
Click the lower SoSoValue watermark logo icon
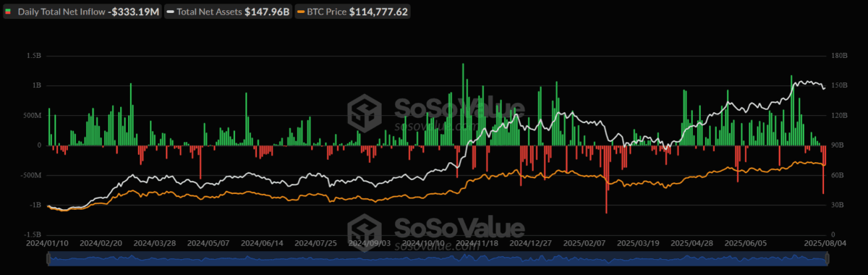[x=366, y=230]
